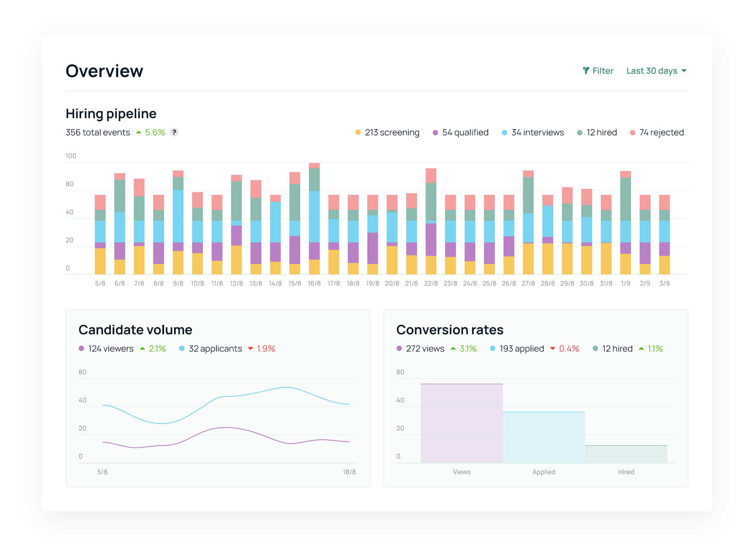The height and width of the screenshot is (560, 754).
Task: Click the help question mark icon
Action: tap(174, 132)
